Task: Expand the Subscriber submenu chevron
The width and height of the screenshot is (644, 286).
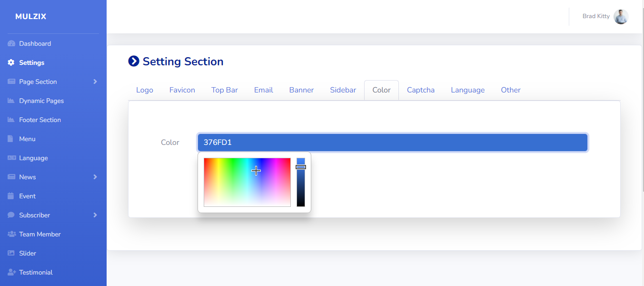Action: 95,215
